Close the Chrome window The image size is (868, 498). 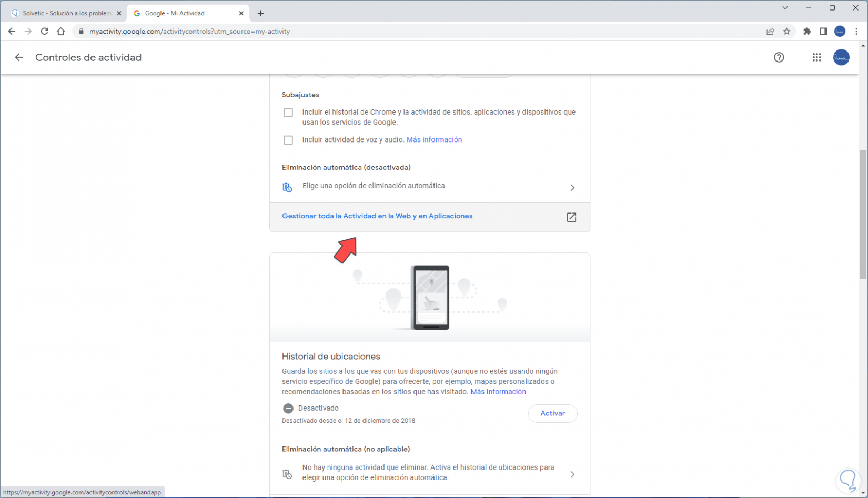pos(856,8)
